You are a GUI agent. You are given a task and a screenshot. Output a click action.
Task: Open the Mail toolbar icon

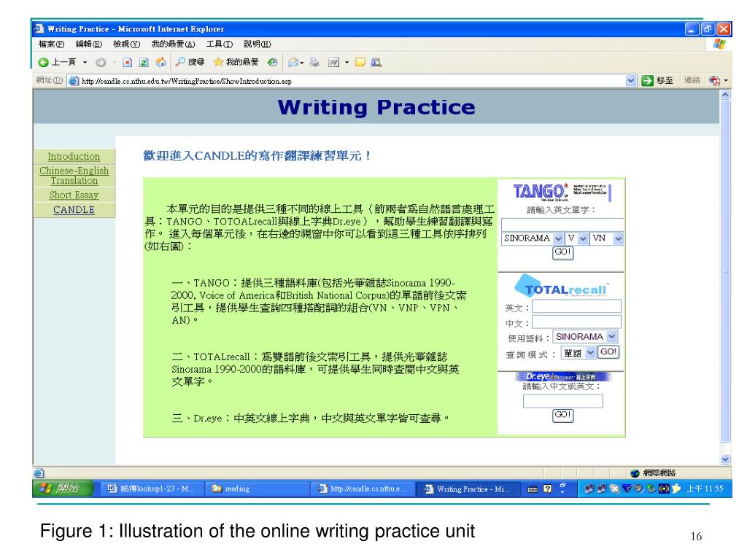[x=293, y=63]
